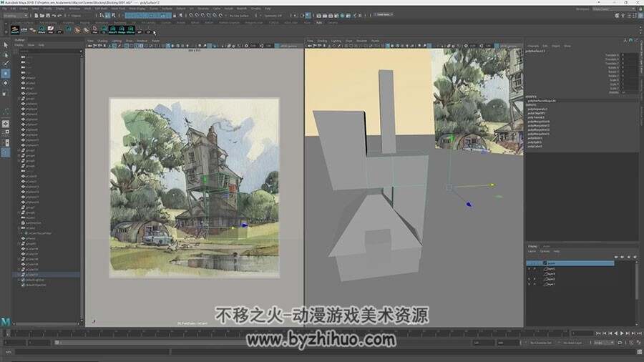Click the Mirror shelf icon
The width and height of the screenshot is (644, 362).
coord(131,29)
